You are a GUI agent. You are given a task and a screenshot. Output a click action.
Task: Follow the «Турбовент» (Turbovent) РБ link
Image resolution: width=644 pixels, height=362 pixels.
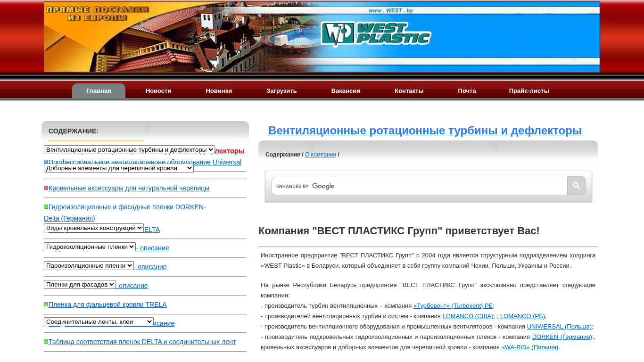[454, 305]
